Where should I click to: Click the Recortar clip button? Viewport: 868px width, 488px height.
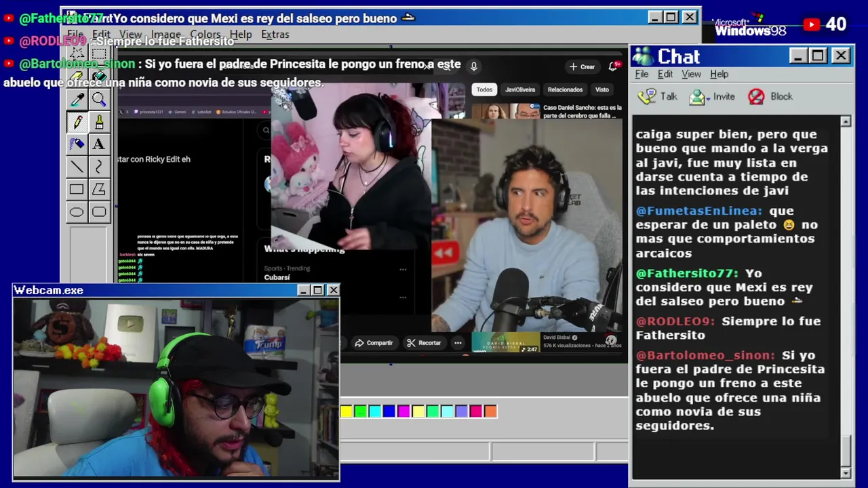[x=424, y=343]
